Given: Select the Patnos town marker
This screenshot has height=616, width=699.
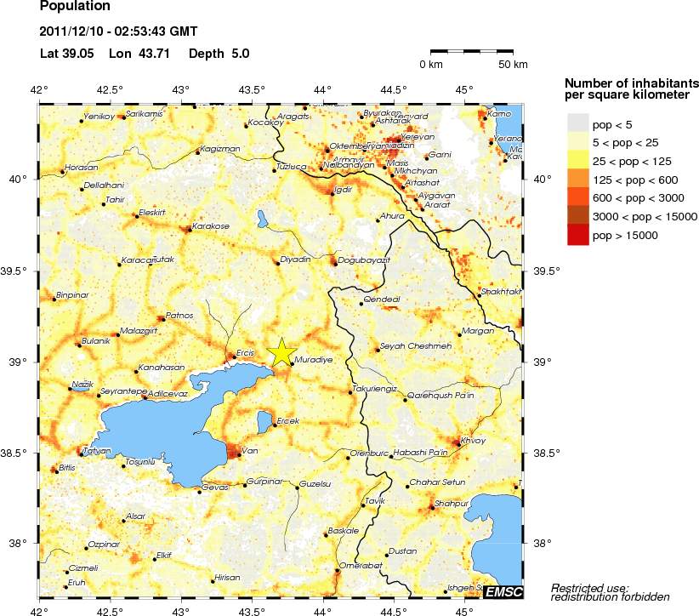Looking at the screenshot, I should pyautogui.click(x=162, y=319).
